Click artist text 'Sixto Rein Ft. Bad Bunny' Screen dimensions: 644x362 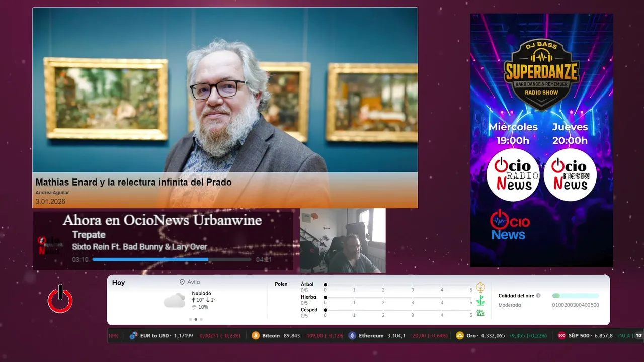(x=117, y=247)
